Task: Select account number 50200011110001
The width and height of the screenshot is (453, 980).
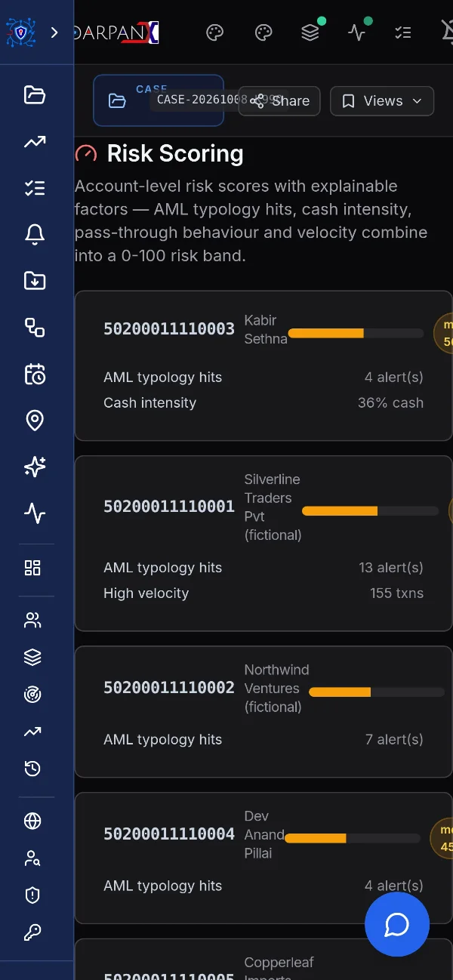Action: [x=169, y=507]
